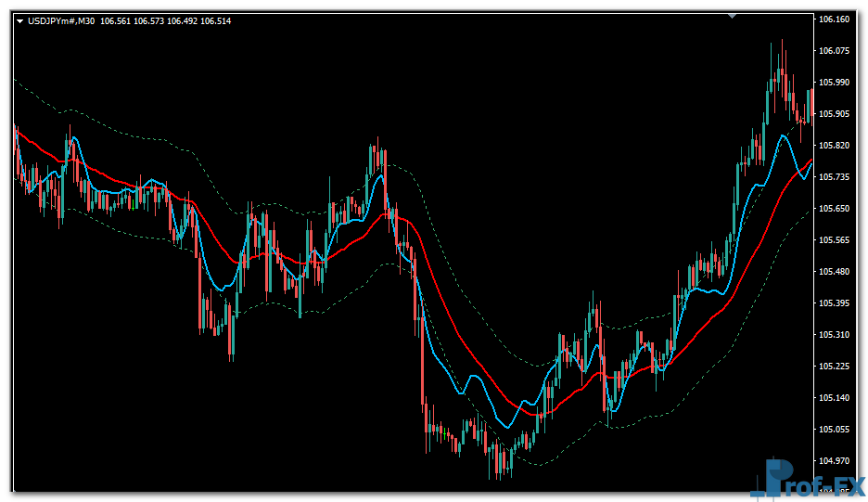
Task: Select the right end of the blue line
Action: point(811,163)
